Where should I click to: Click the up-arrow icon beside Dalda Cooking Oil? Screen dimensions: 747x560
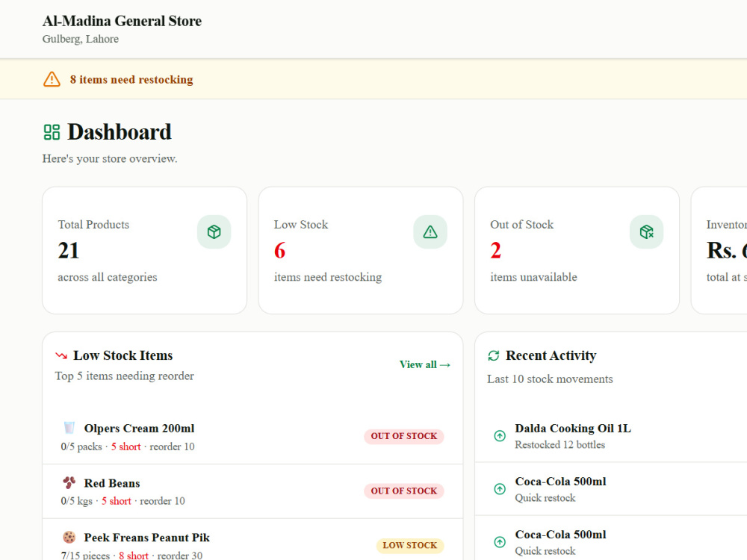500,436
